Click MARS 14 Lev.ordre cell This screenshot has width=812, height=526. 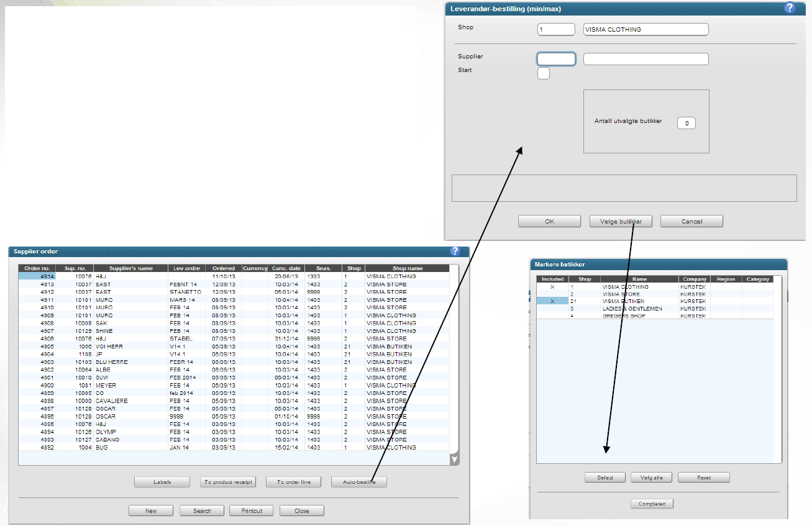point(182,299)
